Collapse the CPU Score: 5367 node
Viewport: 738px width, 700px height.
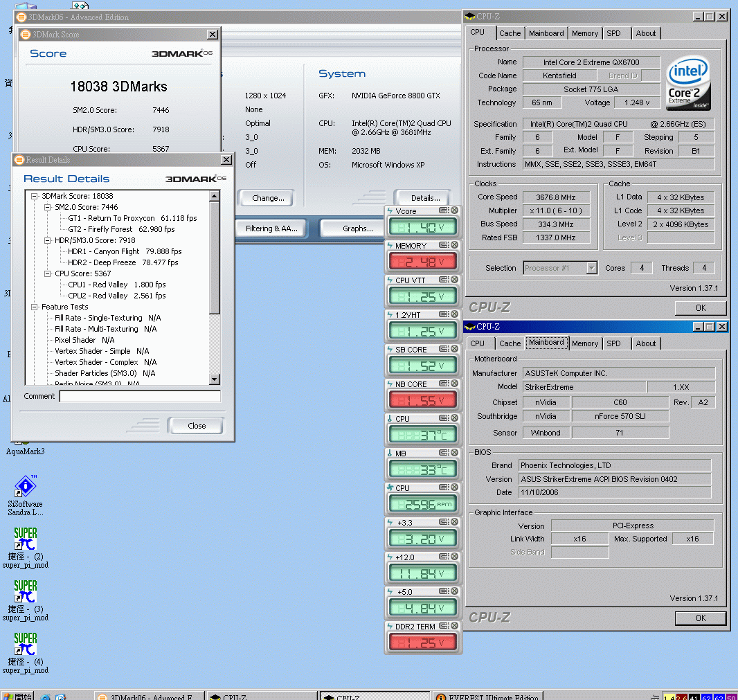pos(48,274)
